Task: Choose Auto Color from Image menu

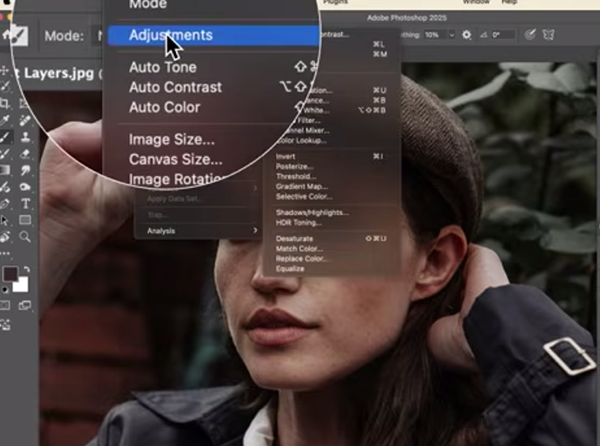Action: [165, 107]
